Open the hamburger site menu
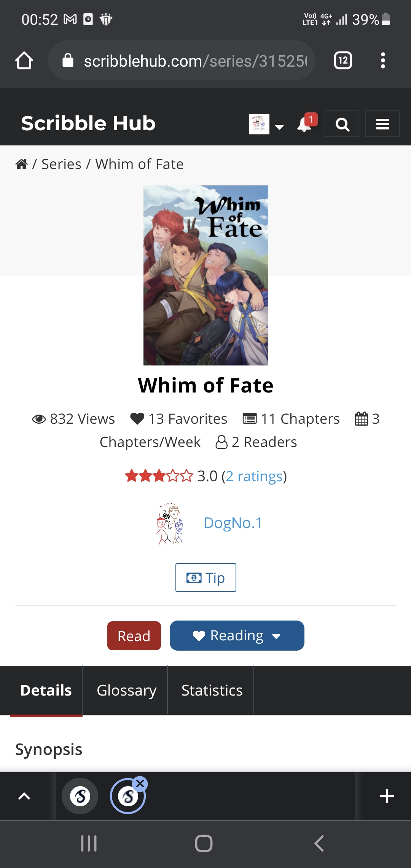The width and height of the screenshot is (411, 868). (x=382, y=124)
